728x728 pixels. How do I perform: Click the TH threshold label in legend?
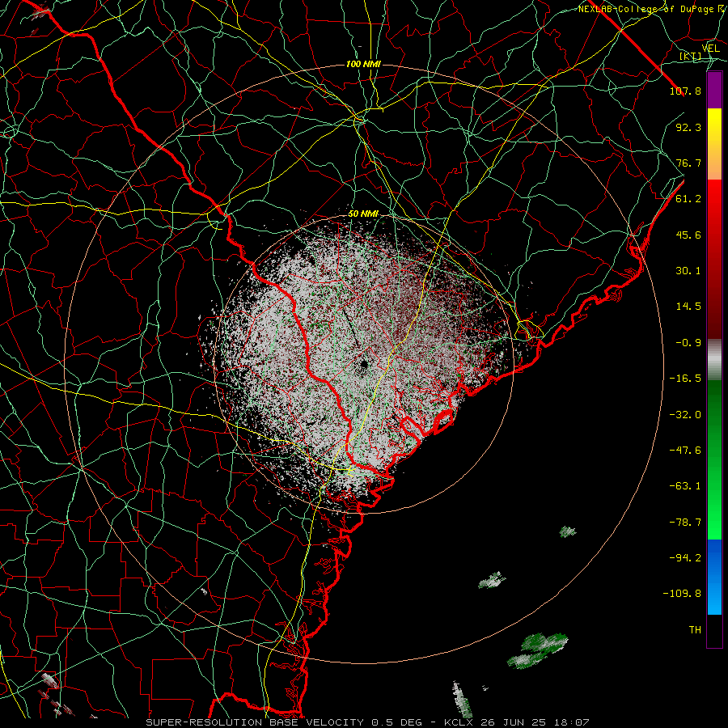coord(695,630)
